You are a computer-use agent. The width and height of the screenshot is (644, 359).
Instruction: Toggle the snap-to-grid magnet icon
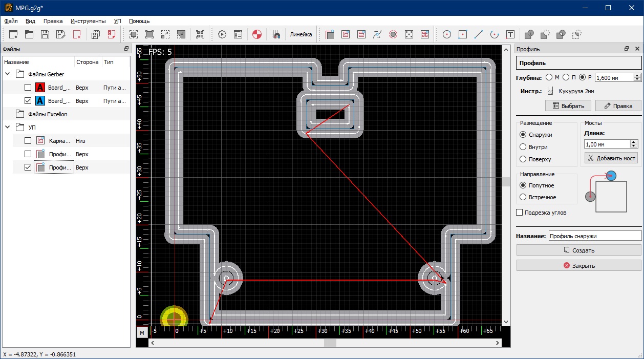(276, 34)
